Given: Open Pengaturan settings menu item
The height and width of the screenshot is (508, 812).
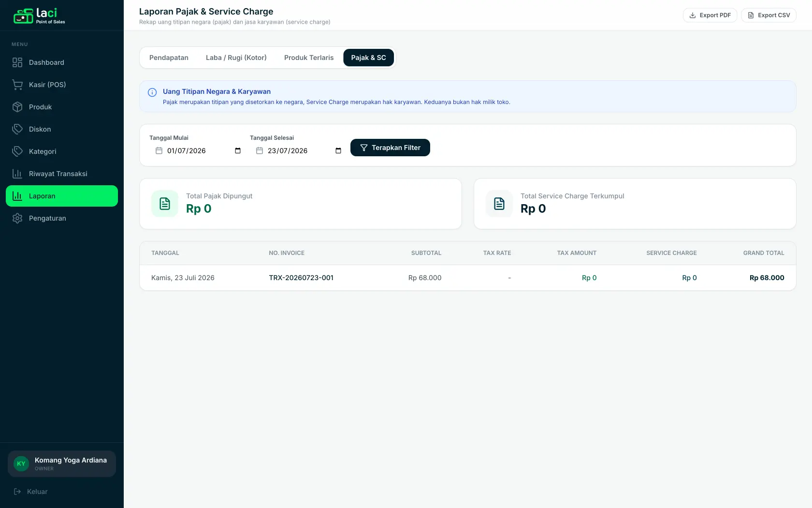Looking at the screenshot, I should tap(62, 218).
